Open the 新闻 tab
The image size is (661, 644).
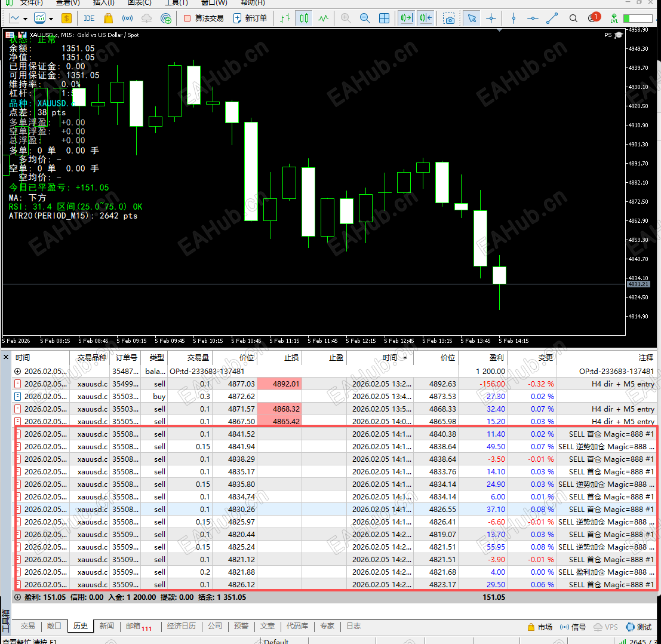(107, 626)
